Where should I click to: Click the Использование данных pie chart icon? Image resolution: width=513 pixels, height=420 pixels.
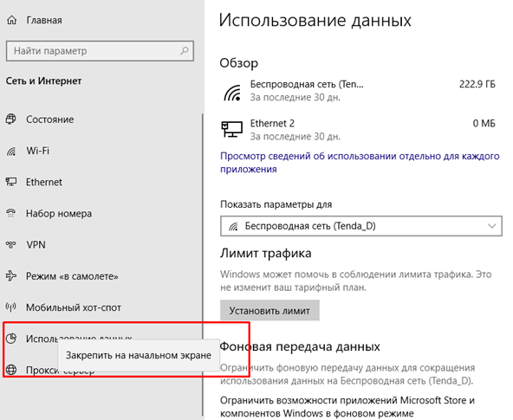click(x=10, y=339)
